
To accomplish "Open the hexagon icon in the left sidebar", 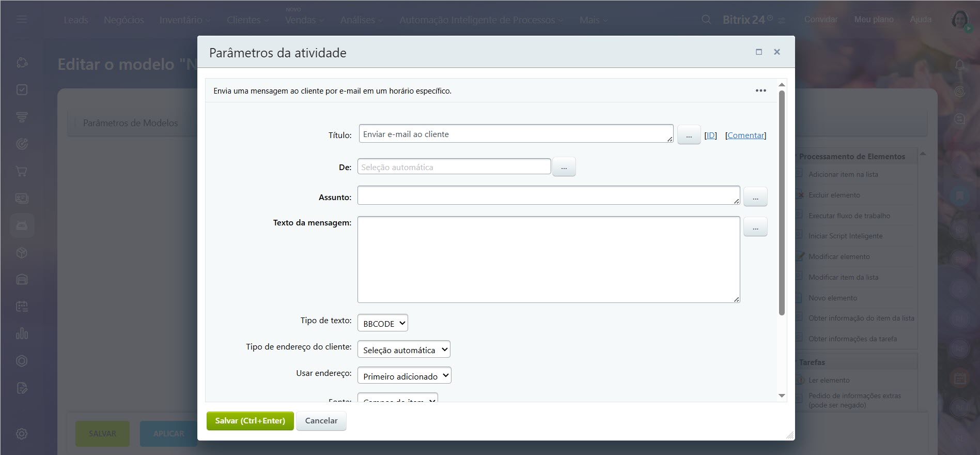I will (x=22, y=361).
